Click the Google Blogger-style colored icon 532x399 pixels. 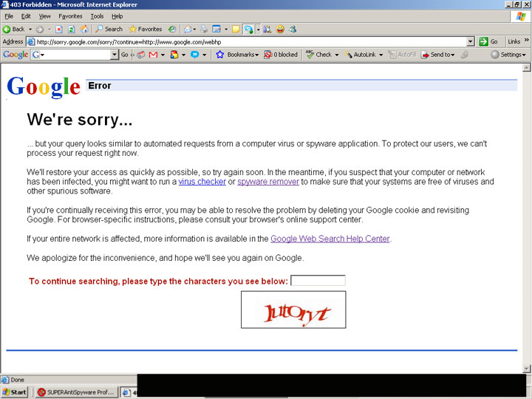click(174, 55)
